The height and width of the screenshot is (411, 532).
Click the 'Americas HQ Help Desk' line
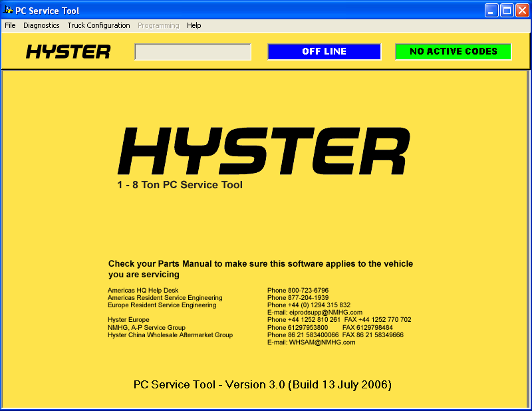(x=143, y=290)
